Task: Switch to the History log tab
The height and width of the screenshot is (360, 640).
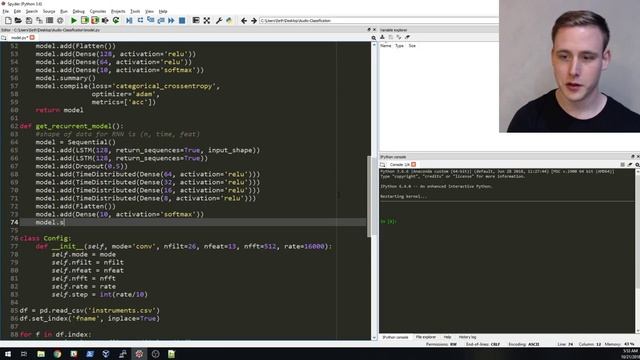Action: pos(467,337)
